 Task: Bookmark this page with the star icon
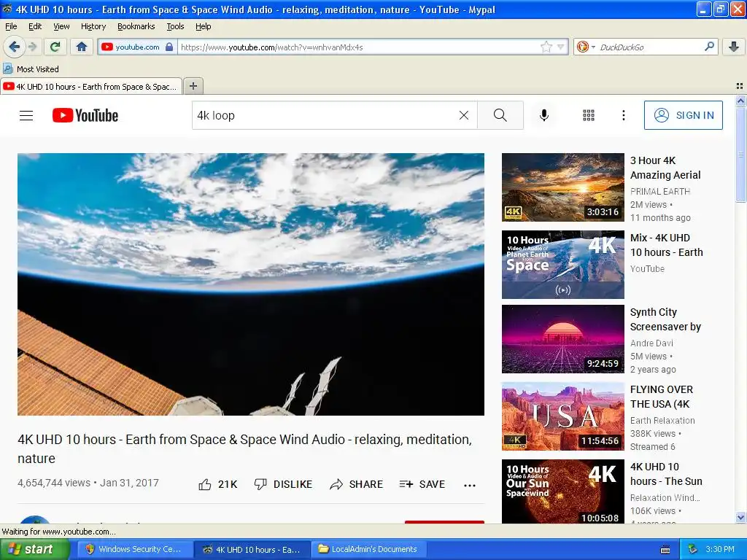coord(546,47)
